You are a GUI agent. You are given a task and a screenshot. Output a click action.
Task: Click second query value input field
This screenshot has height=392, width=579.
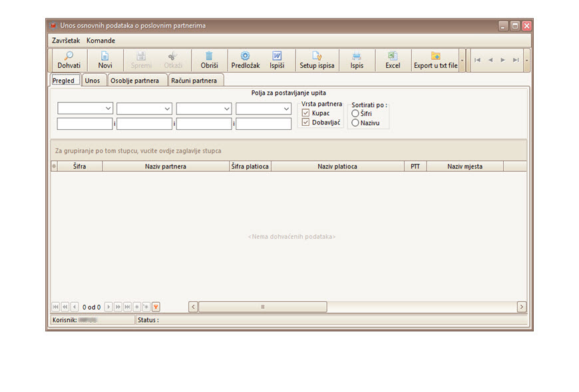[144, 124]
